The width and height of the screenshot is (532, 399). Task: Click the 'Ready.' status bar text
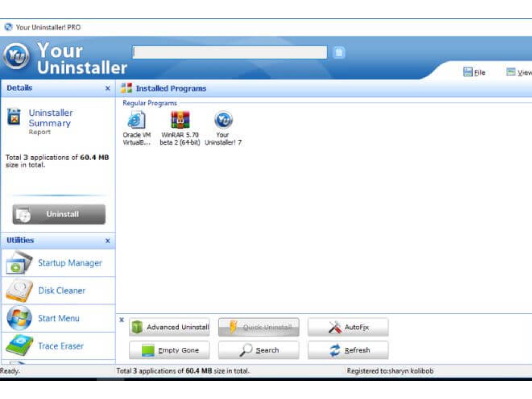click(10, 371)
